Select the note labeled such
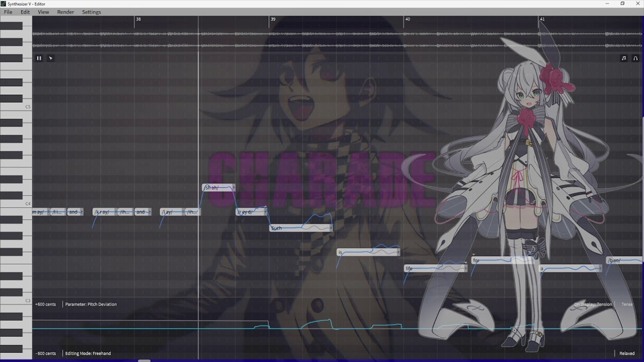The width and height of the screenshot is (644, 362). tap(301, 228)
